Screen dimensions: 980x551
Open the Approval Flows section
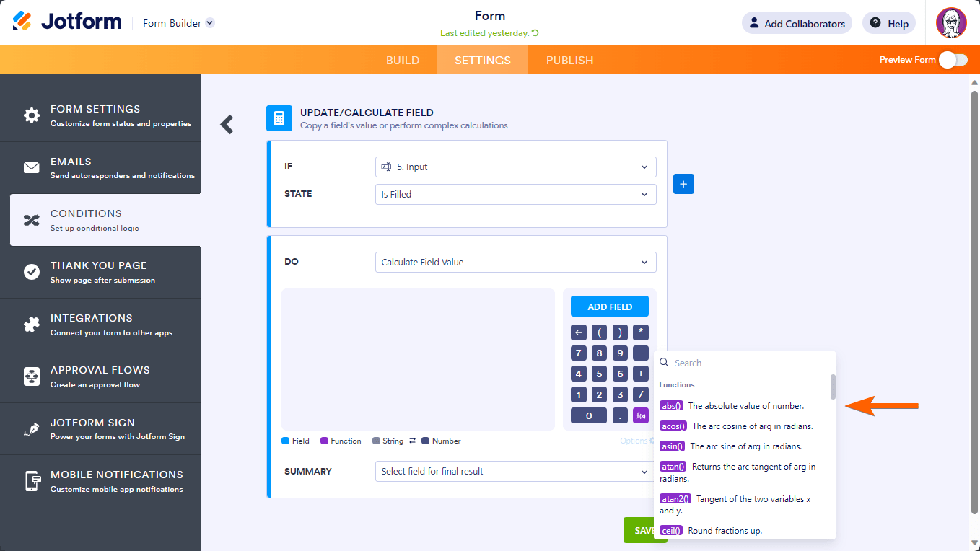100,376
